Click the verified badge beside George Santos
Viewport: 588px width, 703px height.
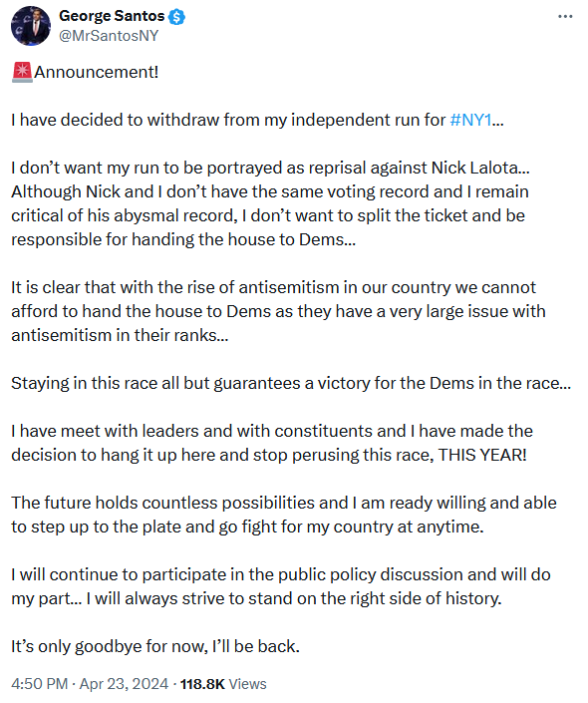click(177, 17)
